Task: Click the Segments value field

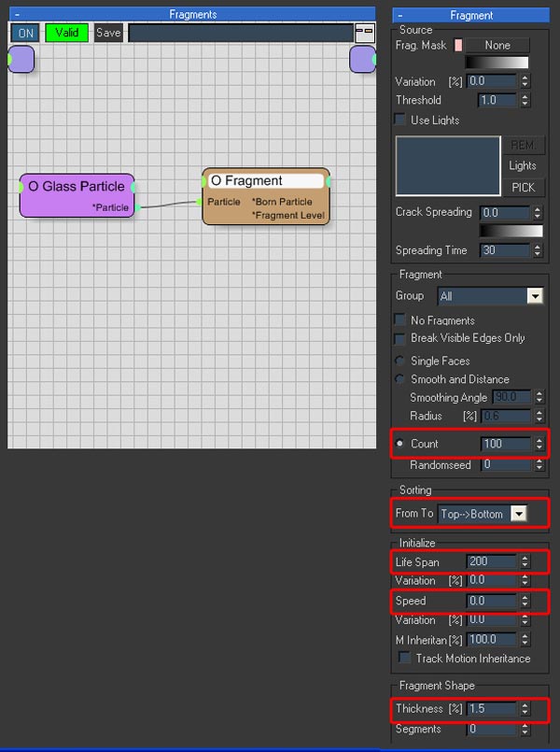Action: point(492,730)
